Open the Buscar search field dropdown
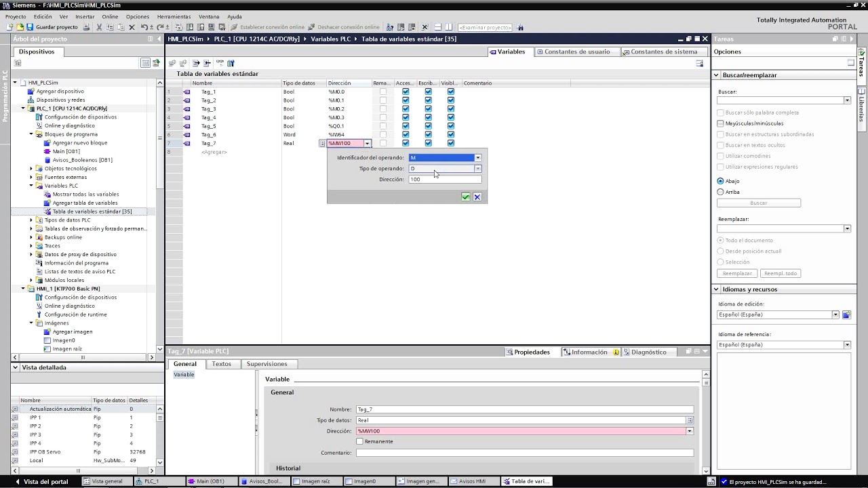The image size is (868, 488). pos(847,100)
